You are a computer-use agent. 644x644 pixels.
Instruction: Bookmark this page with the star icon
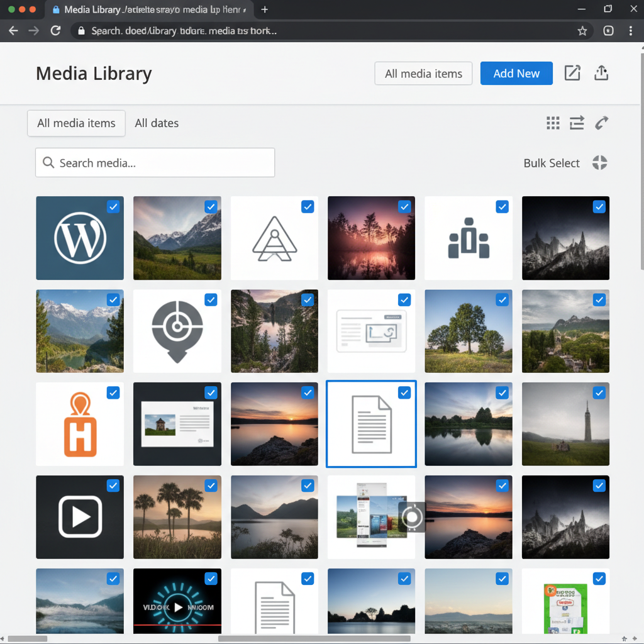click(x=582, y=31)
